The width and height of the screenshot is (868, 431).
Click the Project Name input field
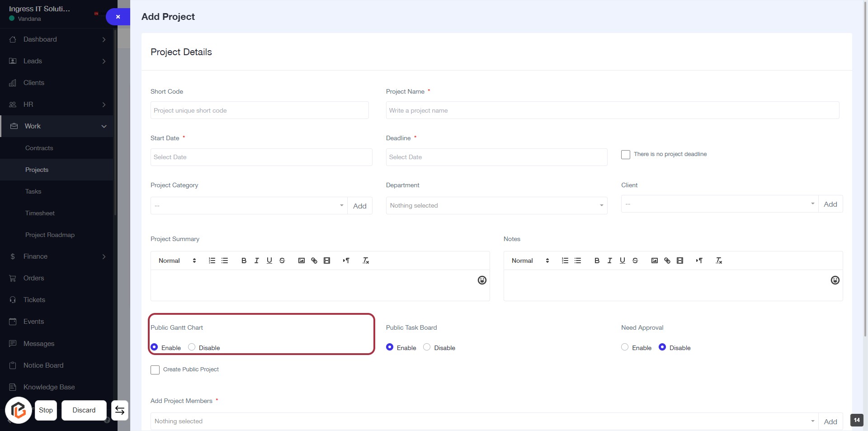click(x=612, y=110)
